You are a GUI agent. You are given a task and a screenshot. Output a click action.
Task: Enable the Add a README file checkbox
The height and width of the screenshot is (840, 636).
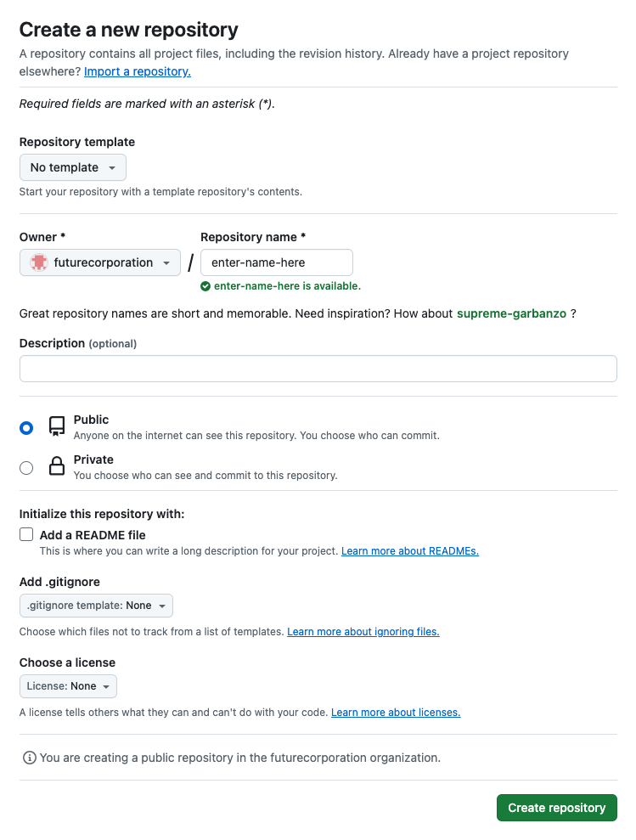pyautogui.click(x=26, y=535)
